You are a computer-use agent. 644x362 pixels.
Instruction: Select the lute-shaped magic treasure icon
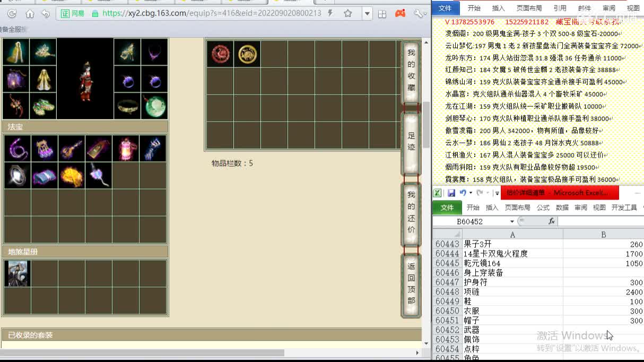pyautogui.click(x=72, y=149)
